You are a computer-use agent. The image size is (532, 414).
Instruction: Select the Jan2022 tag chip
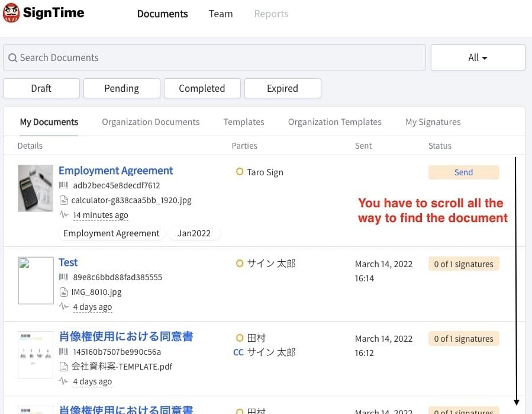194,233
